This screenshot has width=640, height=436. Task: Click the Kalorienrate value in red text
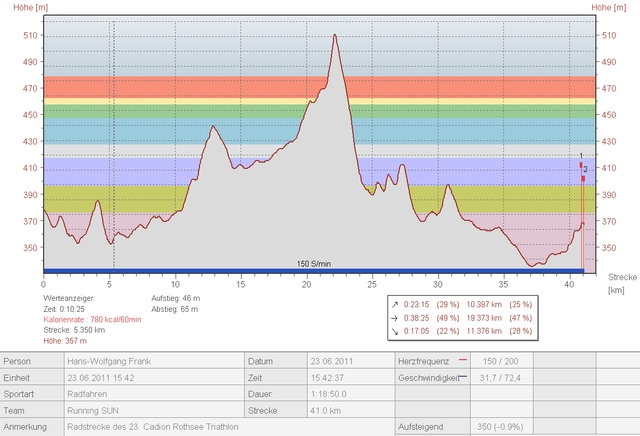tap(90, 318)
